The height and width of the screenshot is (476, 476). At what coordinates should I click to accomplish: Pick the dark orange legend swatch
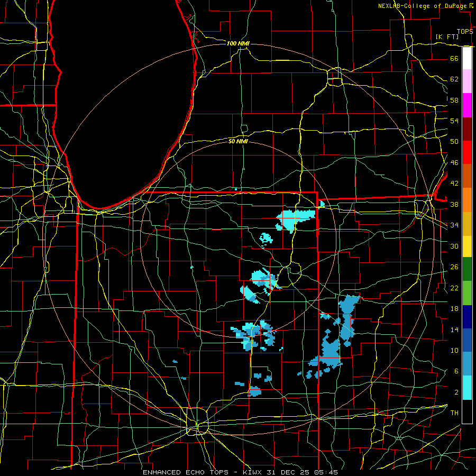point(467,176)
